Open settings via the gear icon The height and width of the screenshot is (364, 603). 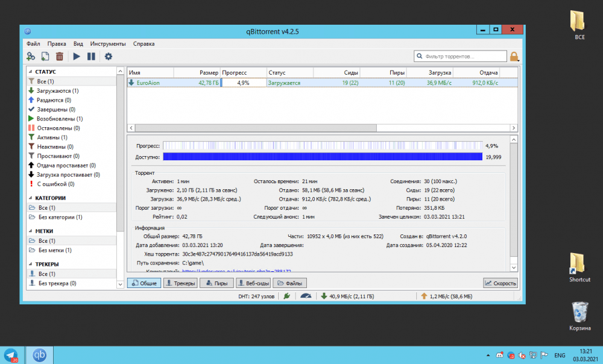point(109,57)
